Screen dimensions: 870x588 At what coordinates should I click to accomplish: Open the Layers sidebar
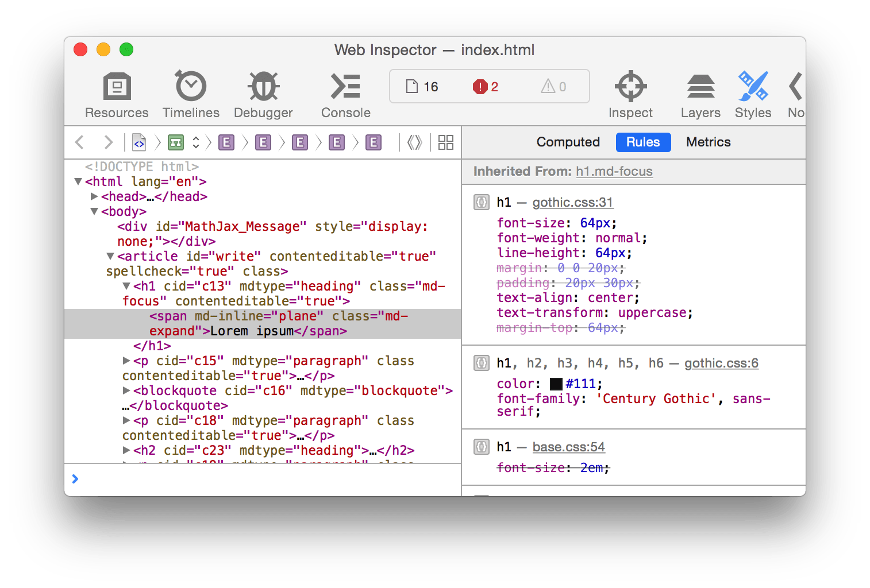pos(700,87)
